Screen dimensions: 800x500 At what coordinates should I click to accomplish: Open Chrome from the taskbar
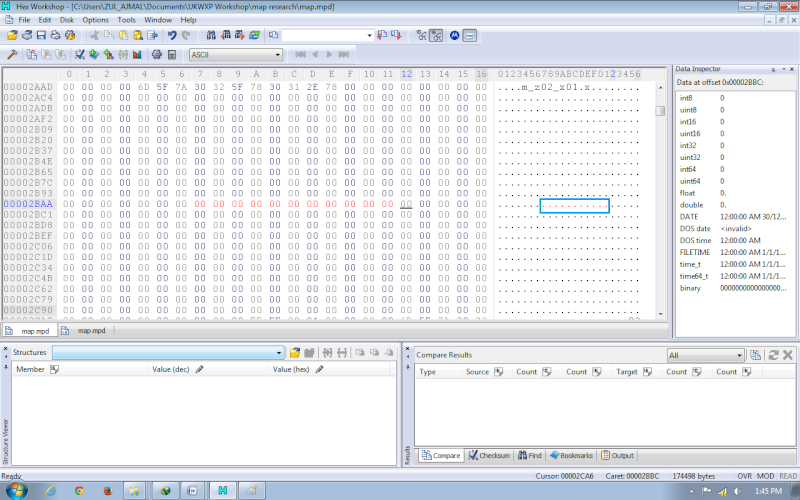[x=79, y=491]
